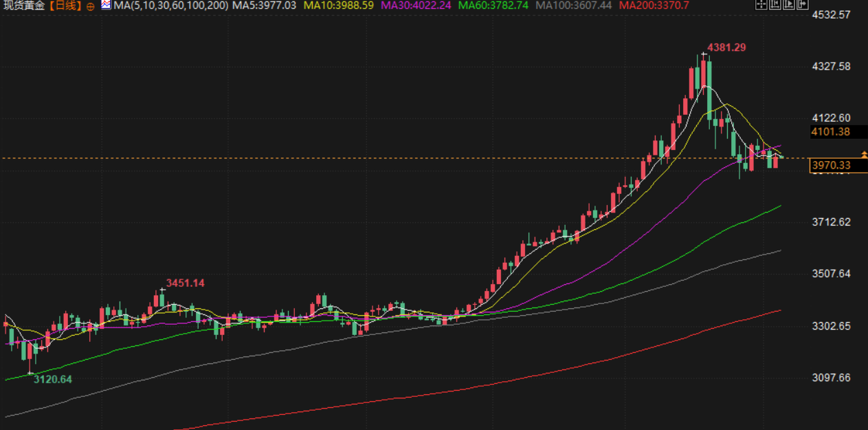Select the red MA200:3370.7 legend label
868x430 pixels.
point(654,6)
